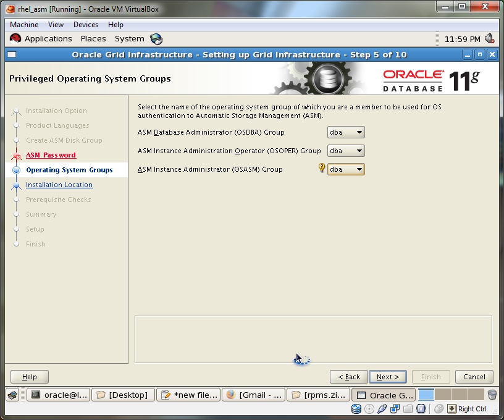Click the 11:59 PM clock
The width and height of the screenshot is (504, 420).
click(x=462, y=39)
